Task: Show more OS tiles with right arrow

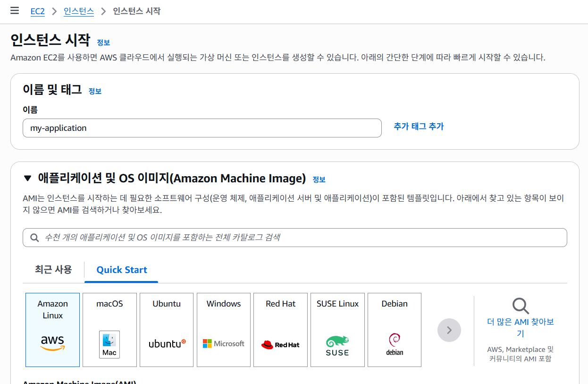Action: [449, 330]
